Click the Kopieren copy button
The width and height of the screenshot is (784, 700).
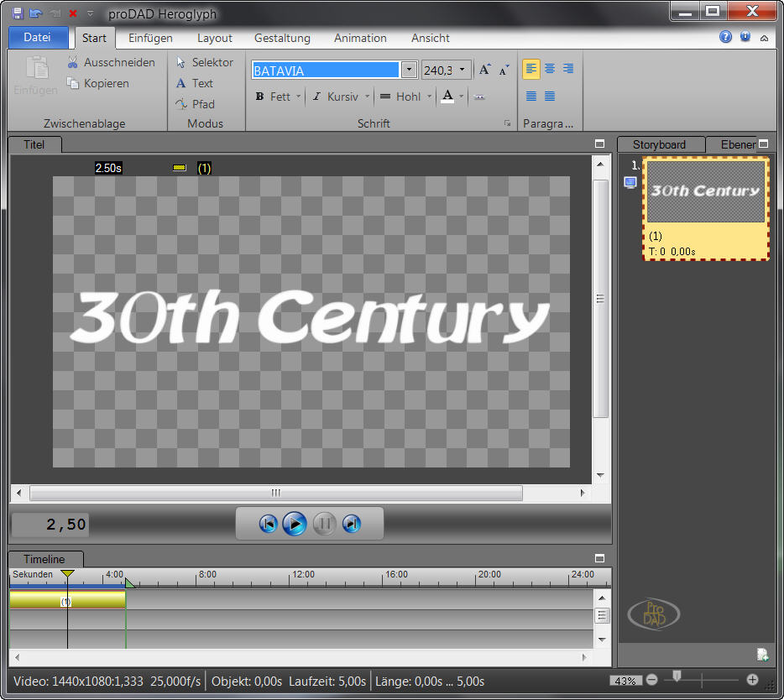(98, 83)
